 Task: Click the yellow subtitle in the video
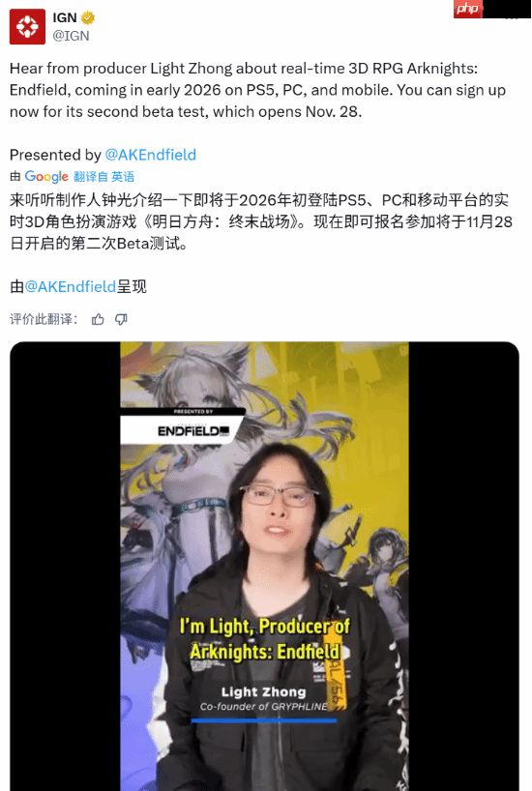[264, 639]
